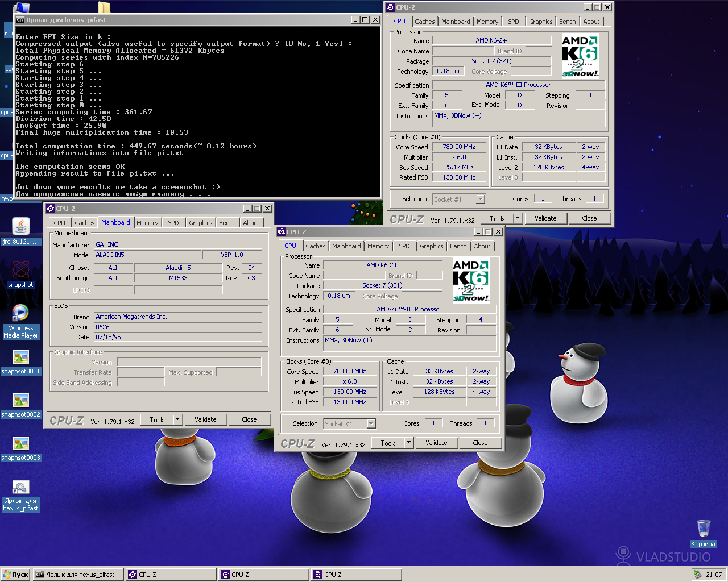This screenshot has width=728, height=582.
Task: Select the SPD tab in the 130.00 MHz CPU-Z window
Action: tap(404, 246)
